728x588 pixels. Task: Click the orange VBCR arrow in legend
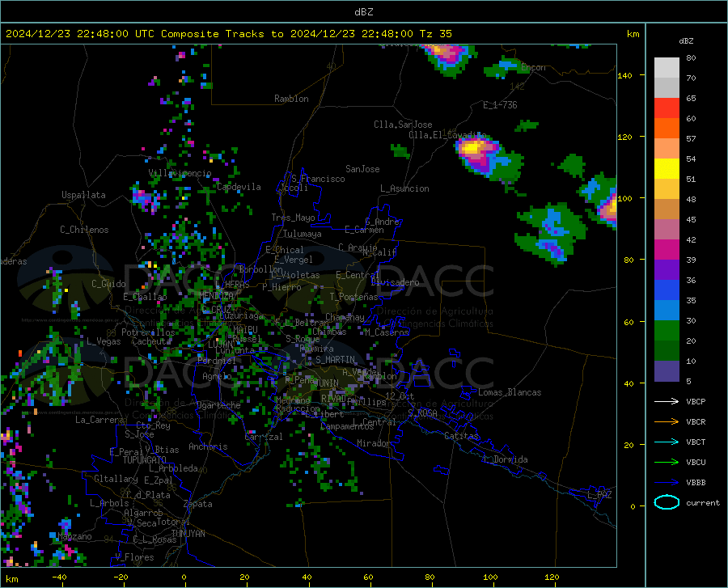667,421
